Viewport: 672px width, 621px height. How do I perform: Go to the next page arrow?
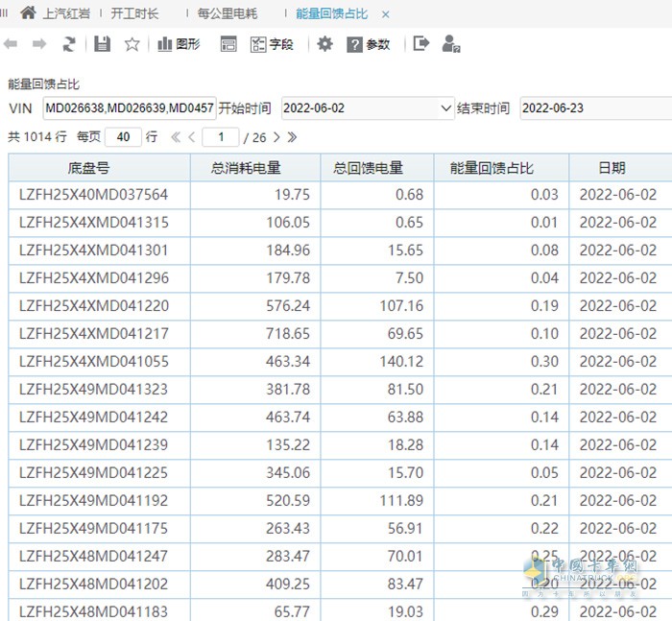(276, 137)
